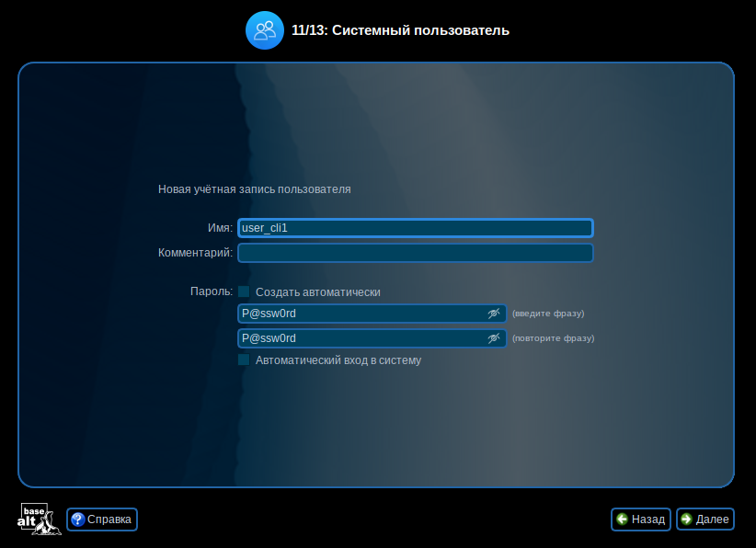Focus the Имя field containing user_cli1
The height and width of the screenshot is (548, 756).
(x=415, y=228)
